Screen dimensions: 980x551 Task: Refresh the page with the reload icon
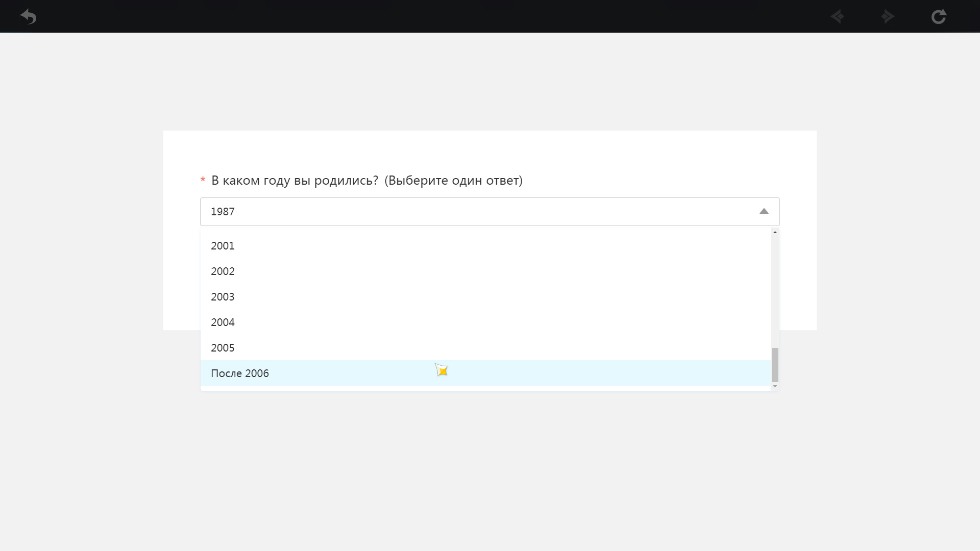[938, 17]
